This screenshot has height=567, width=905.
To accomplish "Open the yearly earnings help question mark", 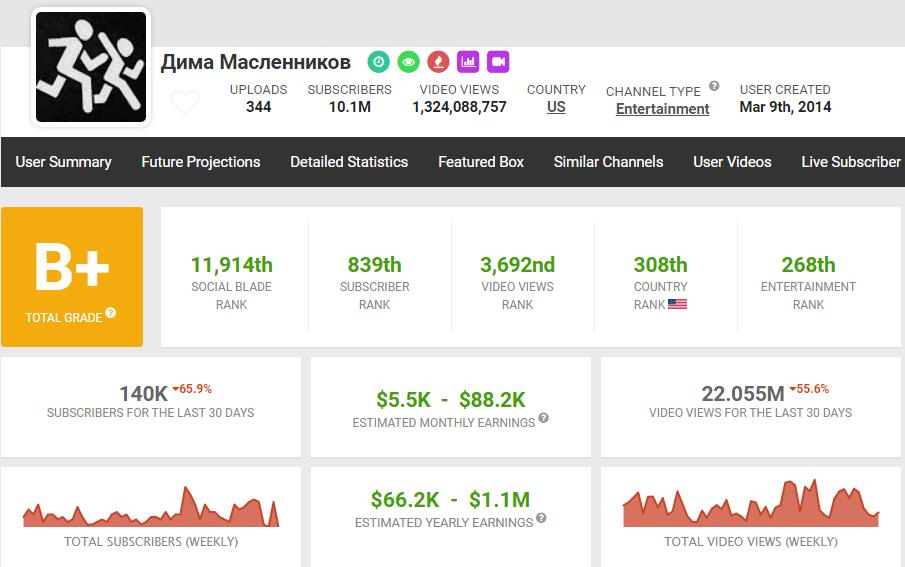I will 541,518.
